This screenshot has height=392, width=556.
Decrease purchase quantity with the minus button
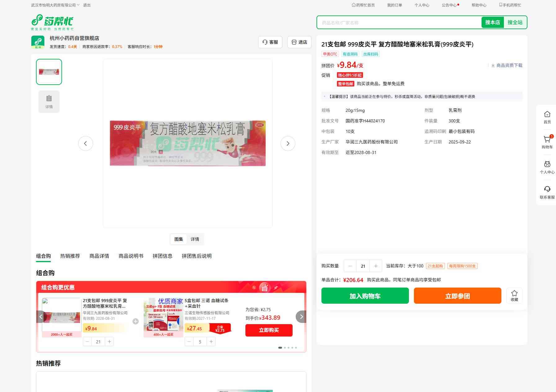pyautogui.click(x=350, y=266)
